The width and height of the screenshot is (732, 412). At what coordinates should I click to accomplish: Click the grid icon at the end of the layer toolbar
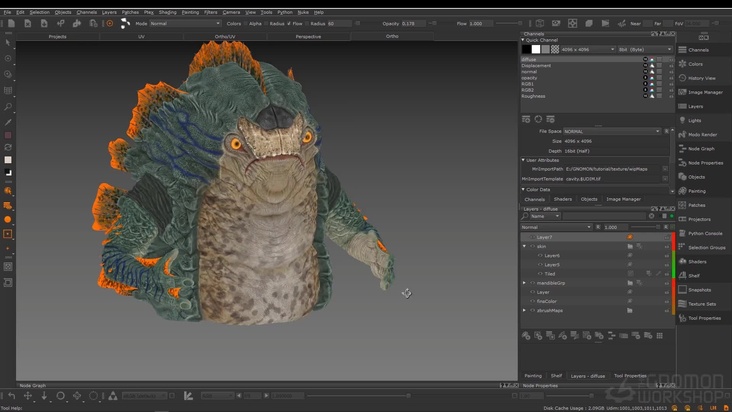coord(660,335)
